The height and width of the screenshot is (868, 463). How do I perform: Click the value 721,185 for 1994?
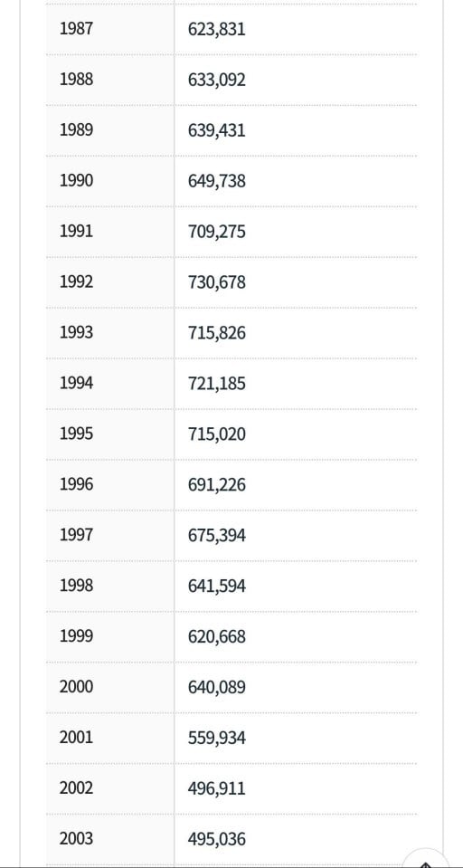tap(216, 384)
